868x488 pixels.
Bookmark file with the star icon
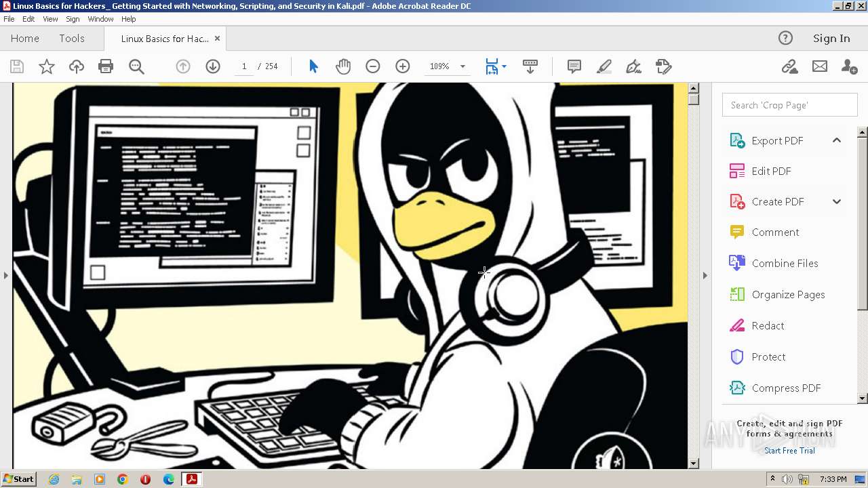[47, 66]
